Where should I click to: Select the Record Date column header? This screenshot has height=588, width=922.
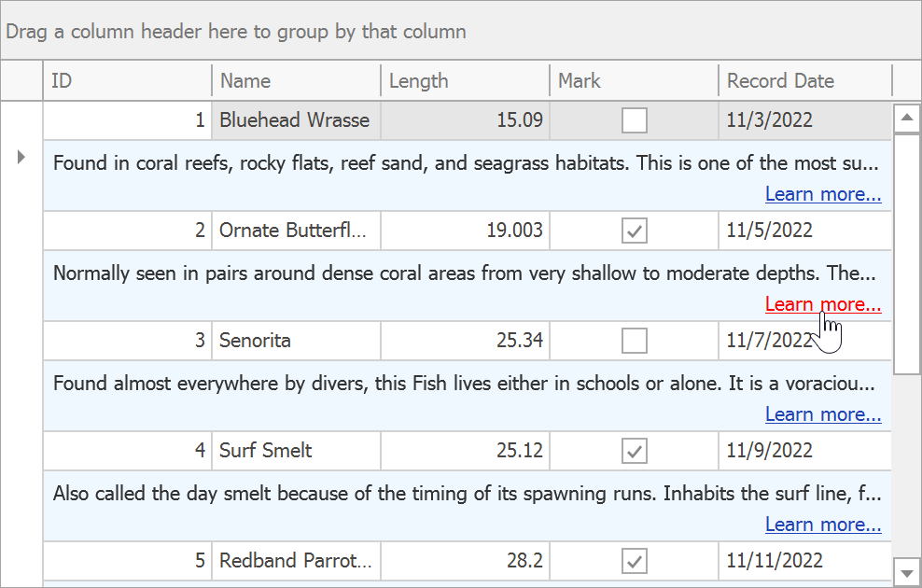tap(804, 81)
